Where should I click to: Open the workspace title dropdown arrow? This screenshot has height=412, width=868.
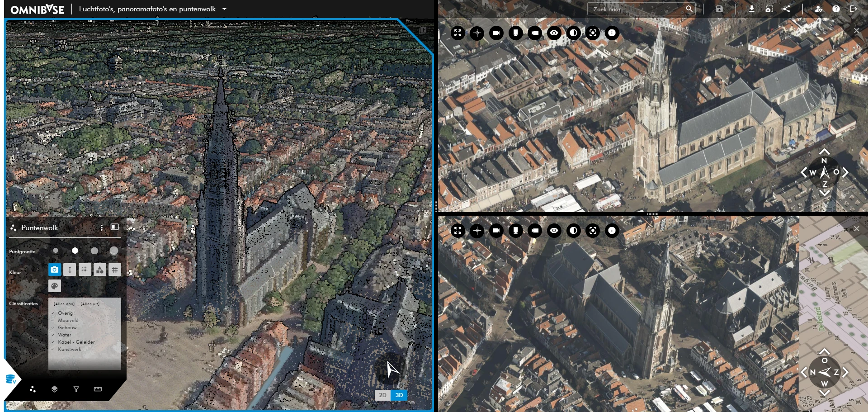[224, 9]
